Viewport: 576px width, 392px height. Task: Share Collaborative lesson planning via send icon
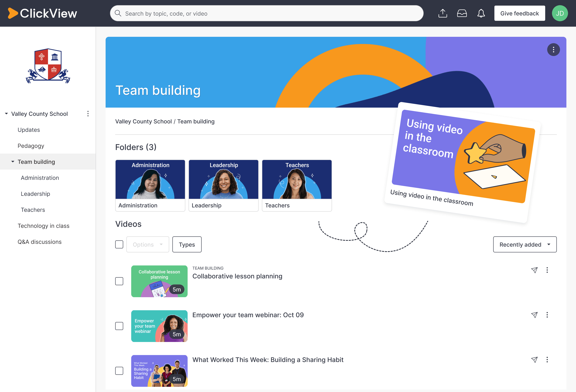pos(534,270)
